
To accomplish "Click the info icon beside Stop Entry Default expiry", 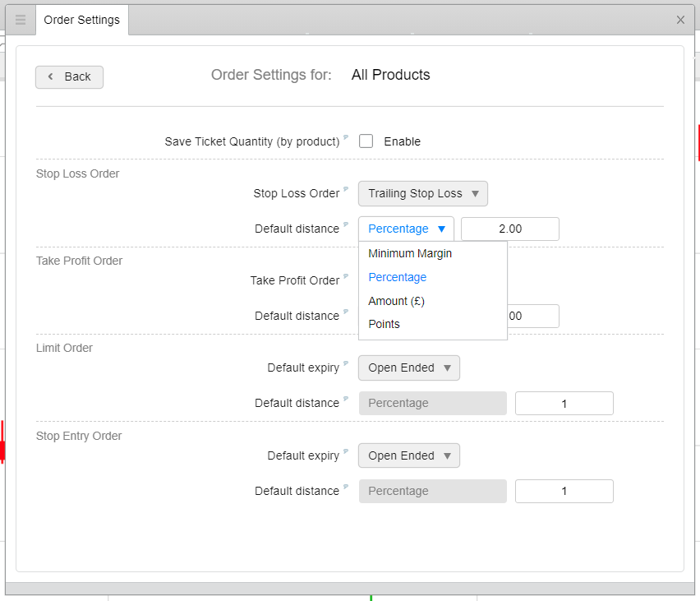I will tap(346, 451).
